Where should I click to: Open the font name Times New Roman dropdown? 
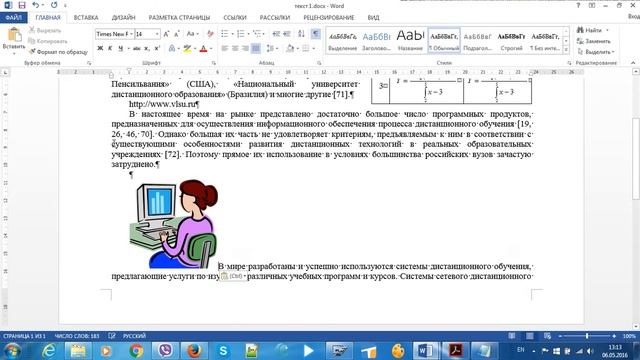(x=131, y=34)
